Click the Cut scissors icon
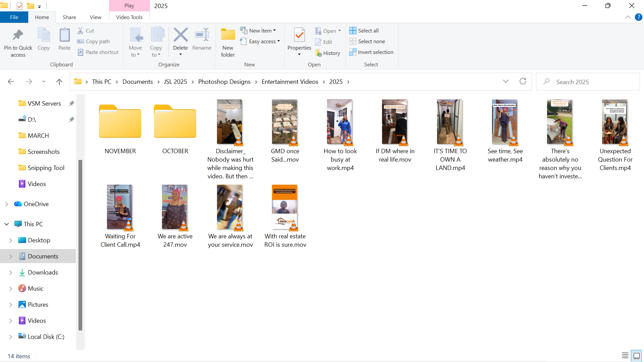Image resolution: width=644 pixels, height=362 pixels. [x=80, y=31]
